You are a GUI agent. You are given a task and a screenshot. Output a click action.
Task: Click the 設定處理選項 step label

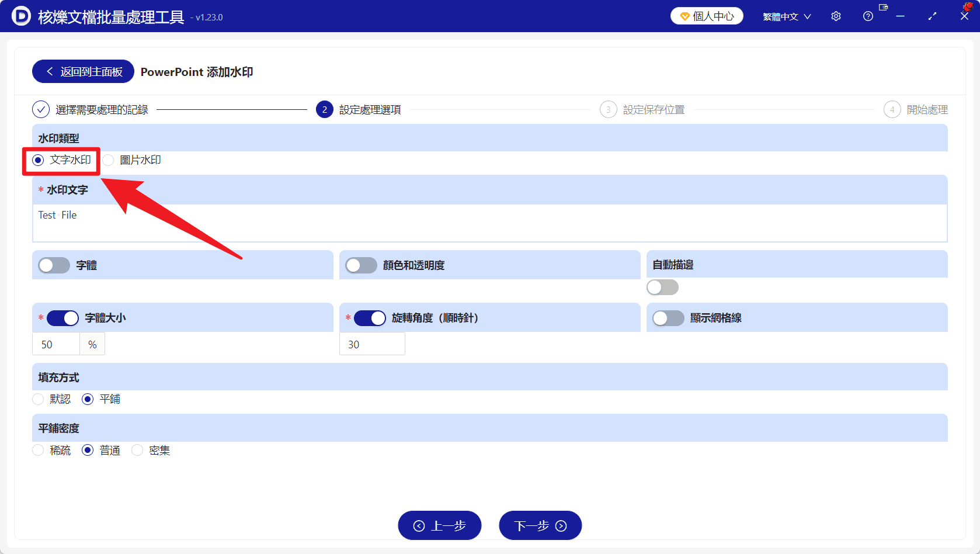[x=370, y=110]
